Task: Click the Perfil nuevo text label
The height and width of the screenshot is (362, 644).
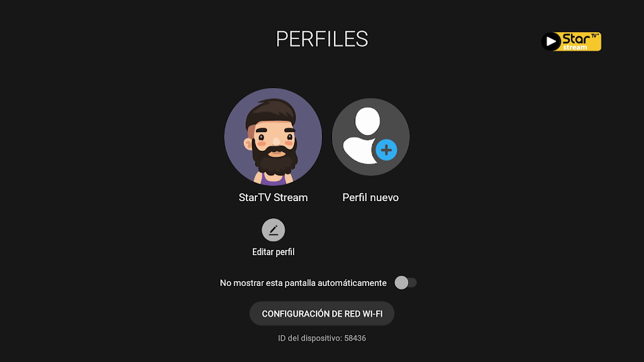Action: pyautogui.click(x=370, y=197)
